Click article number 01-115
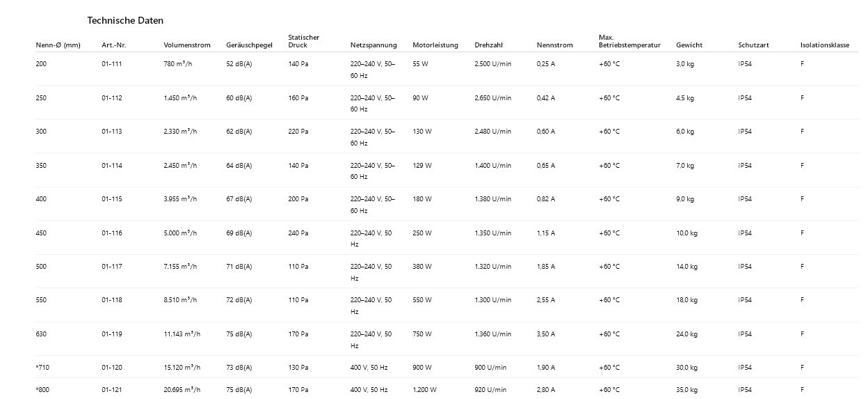Screen dimensions: 868x399 112,199
